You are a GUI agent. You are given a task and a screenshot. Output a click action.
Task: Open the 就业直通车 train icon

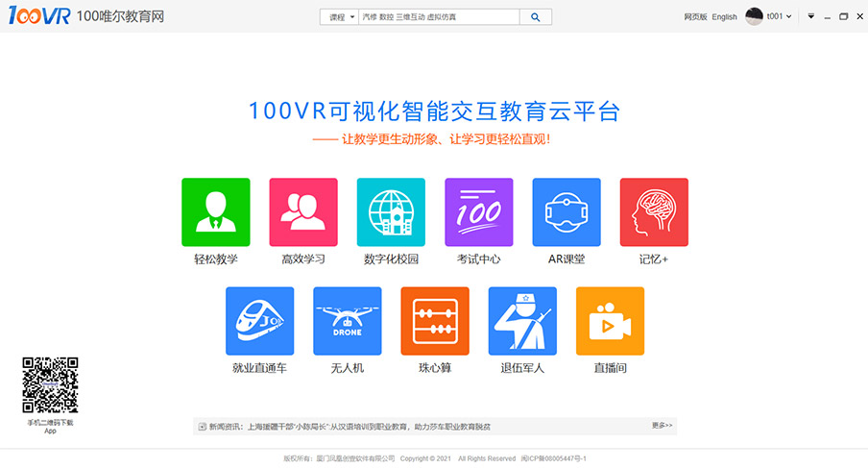[259, 321]
